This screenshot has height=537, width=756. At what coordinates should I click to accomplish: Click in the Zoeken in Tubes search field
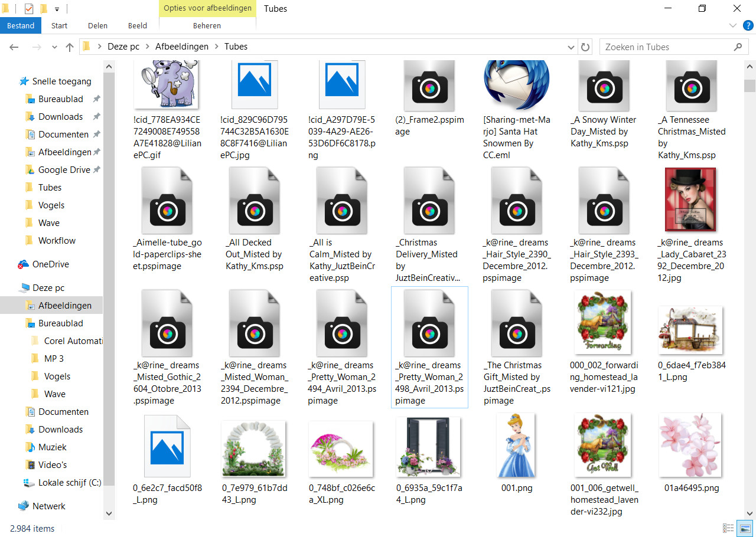click(664, 47)
